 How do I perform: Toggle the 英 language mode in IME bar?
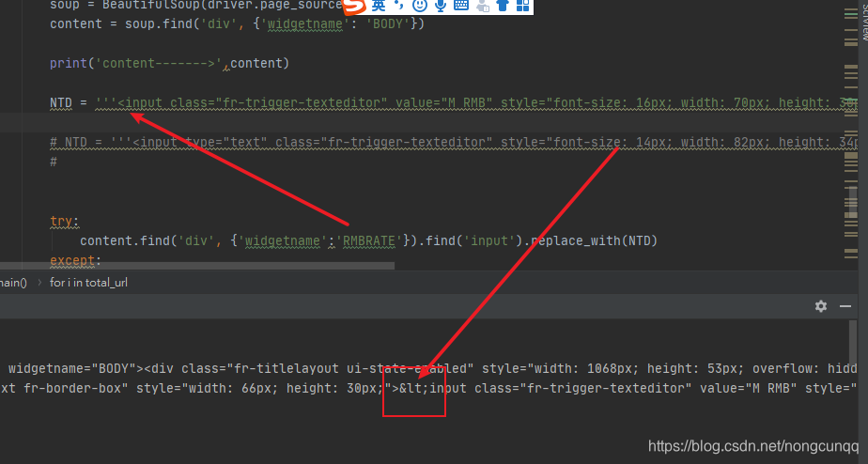(379, 6)
